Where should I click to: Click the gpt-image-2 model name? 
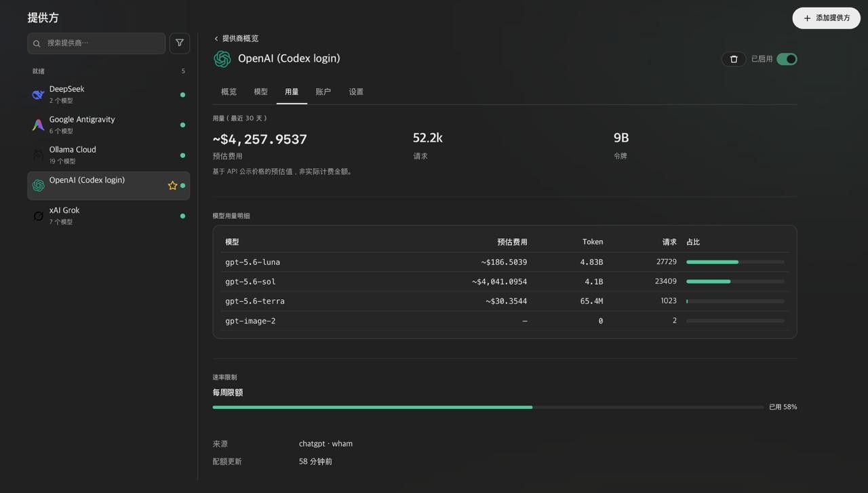[250, 321]
